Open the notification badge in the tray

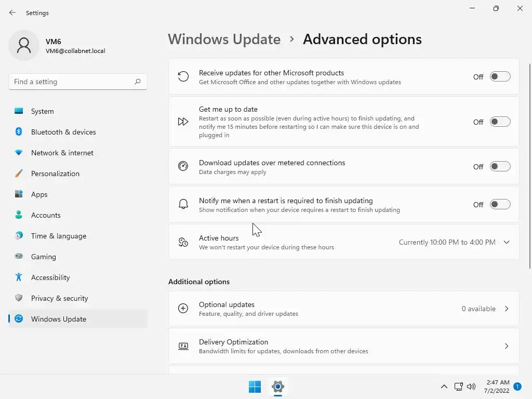[x=517, y=387]
